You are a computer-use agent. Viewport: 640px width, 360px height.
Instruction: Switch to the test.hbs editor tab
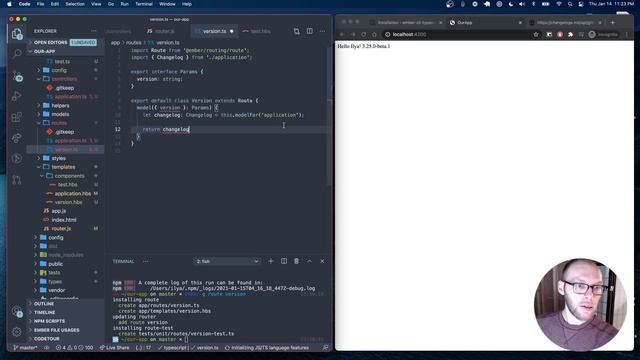coord(260,31)
